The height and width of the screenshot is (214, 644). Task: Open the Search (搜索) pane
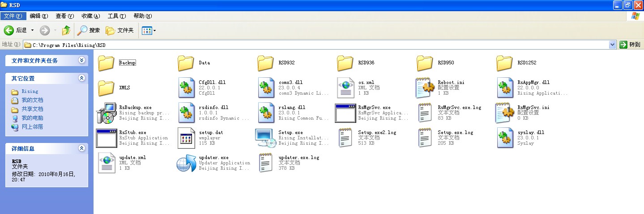88,30
